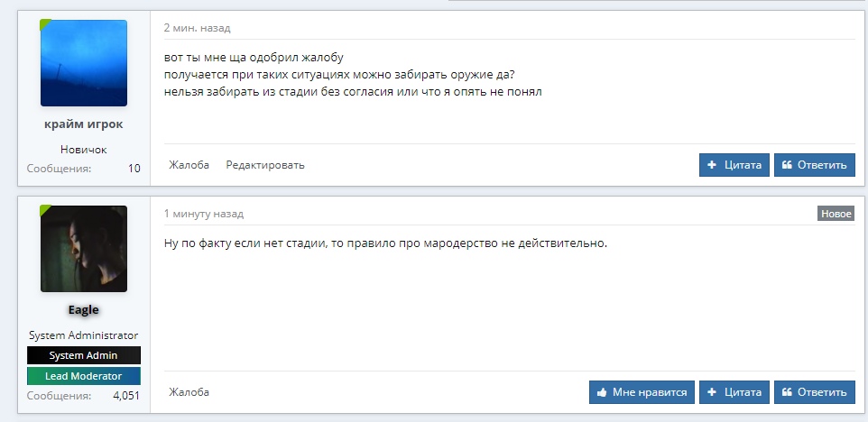The image size is (868, 422).
Task: Click the 'Новое' badge on Eagle's post
Action: point(836,214)
